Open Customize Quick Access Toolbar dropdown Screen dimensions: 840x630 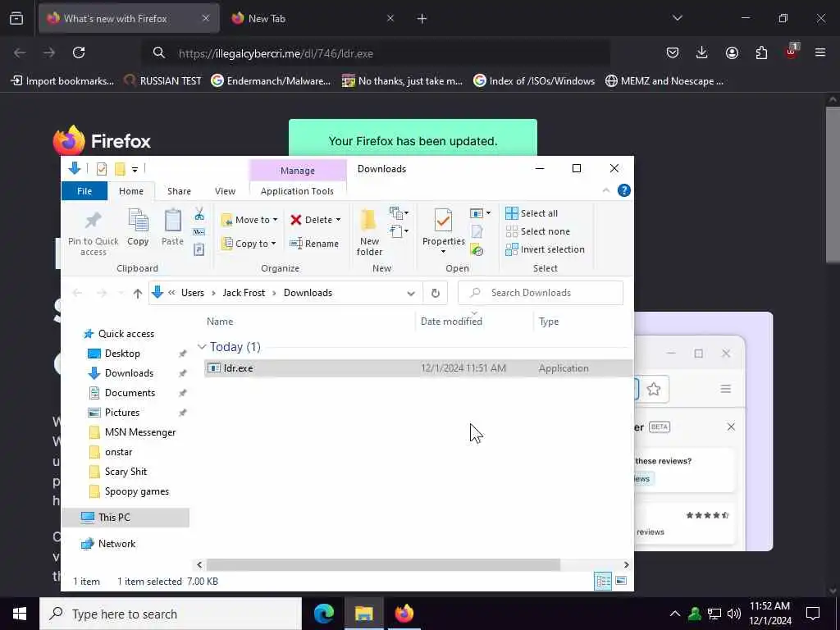click(135, 170)
